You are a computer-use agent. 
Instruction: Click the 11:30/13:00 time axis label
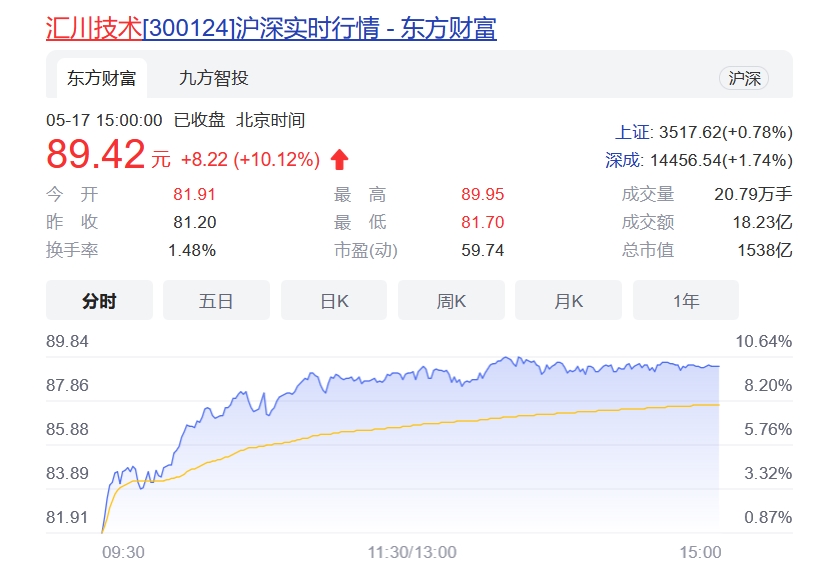[x=412, y=552]
